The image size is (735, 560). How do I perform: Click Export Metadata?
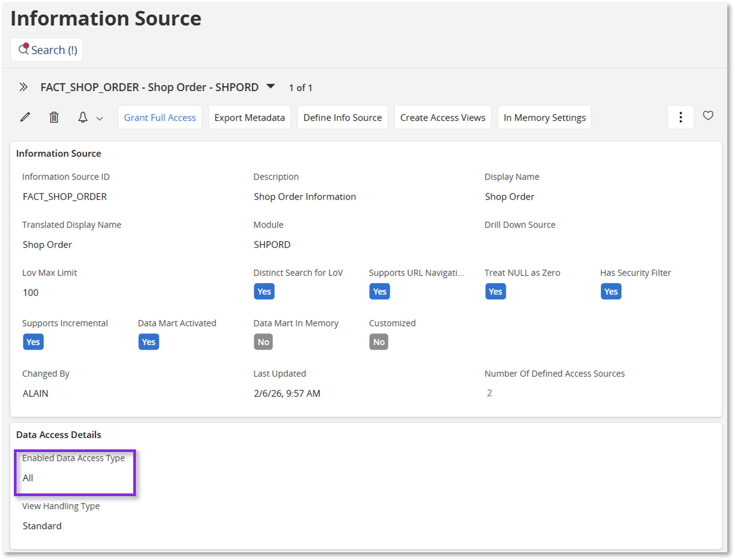(x=249, y=118)
